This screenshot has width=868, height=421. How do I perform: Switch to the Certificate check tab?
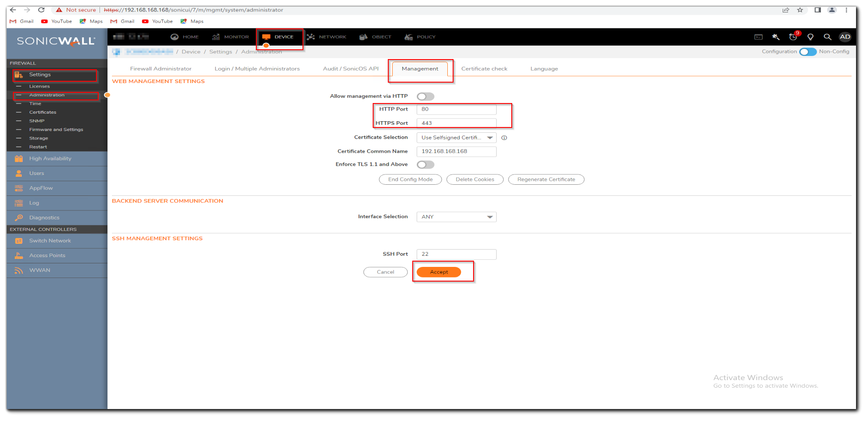pyautogui.click(x=484, y=69)
